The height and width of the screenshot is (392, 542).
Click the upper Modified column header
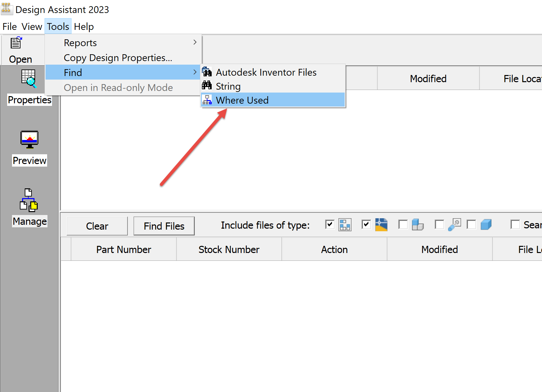point(428,78)
